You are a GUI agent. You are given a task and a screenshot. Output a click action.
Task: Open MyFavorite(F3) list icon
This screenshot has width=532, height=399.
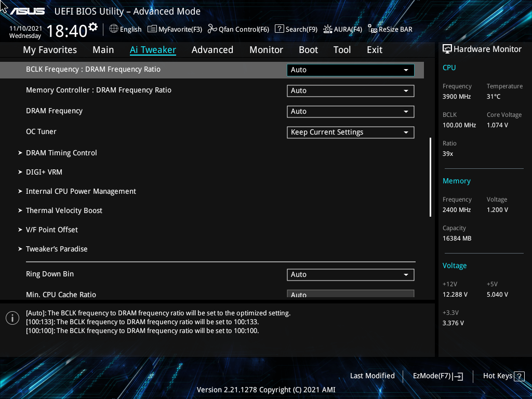152,29
